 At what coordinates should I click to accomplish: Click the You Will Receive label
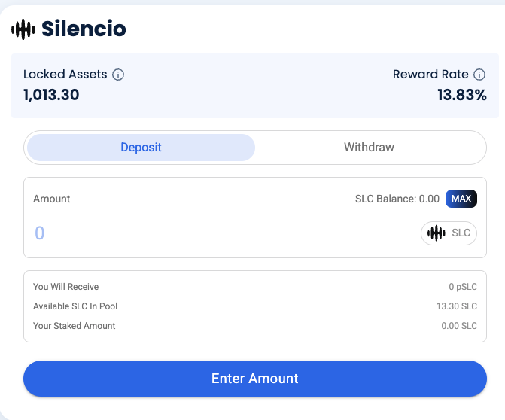66,287
